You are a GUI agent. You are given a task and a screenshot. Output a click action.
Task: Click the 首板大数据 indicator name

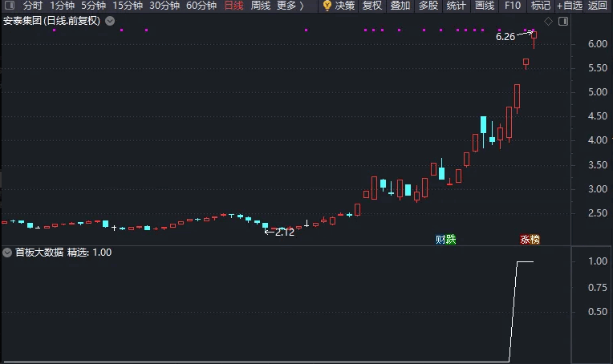(x=39, y=253)
